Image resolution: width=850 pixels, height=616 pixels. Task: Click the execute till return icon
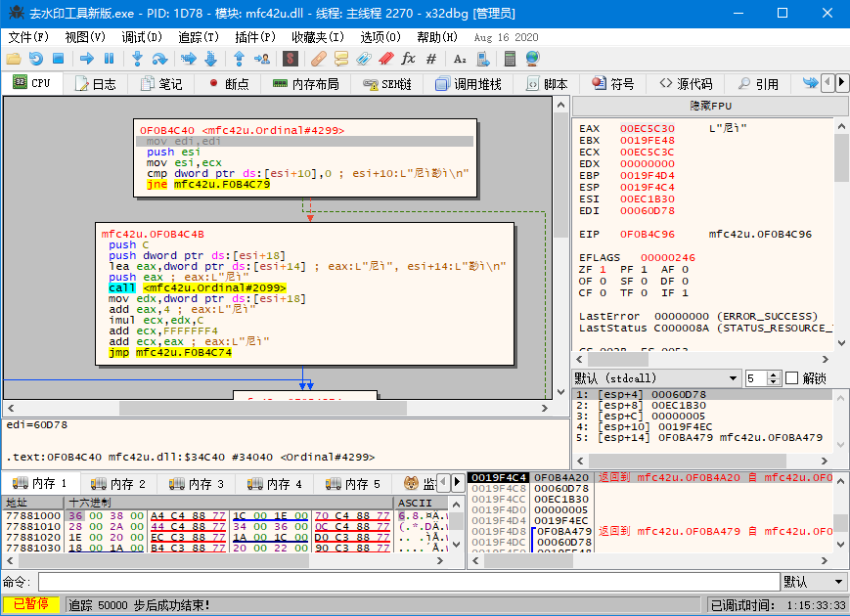(x=239, y=59)
